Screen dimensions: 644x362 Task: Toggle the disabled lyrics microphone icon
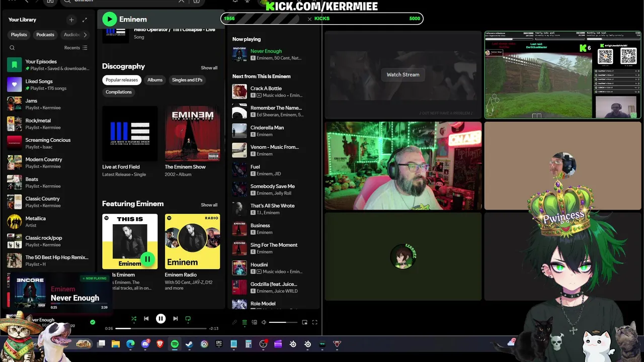tap(234, 322)
